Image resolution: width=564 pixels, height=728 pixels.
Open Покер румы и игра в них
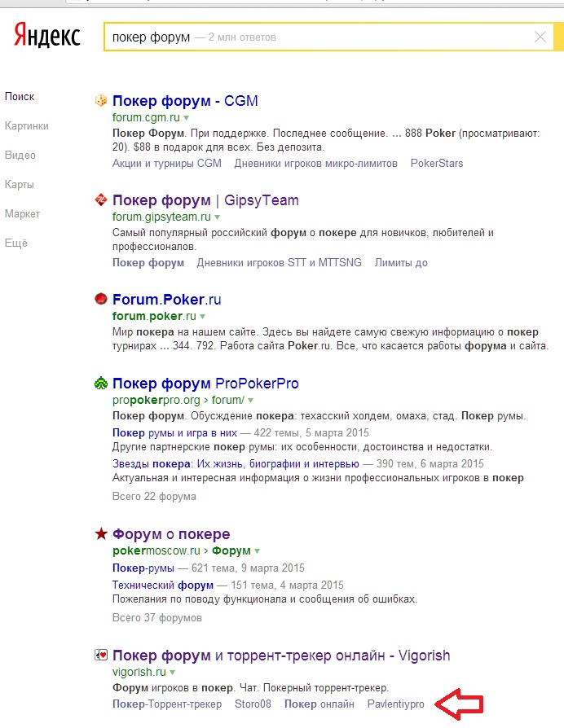pyautogui.click(x=174, y=433)
